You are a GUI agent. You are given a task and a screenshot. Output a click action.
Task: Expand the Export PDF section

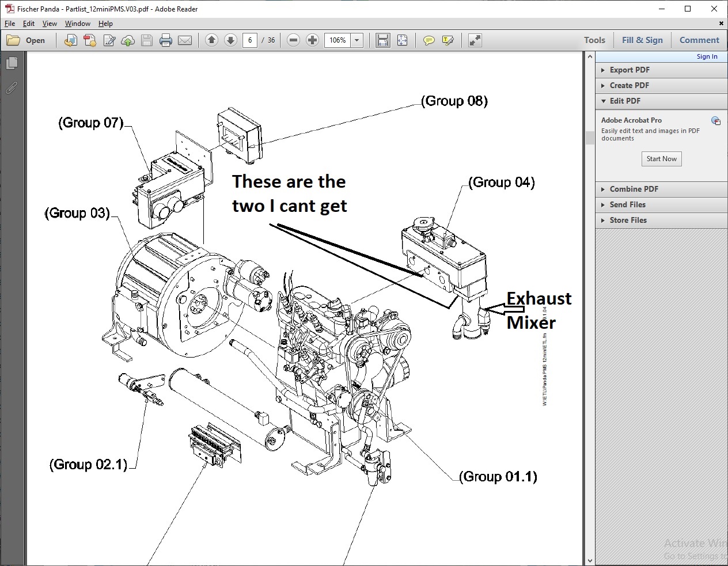661,70
